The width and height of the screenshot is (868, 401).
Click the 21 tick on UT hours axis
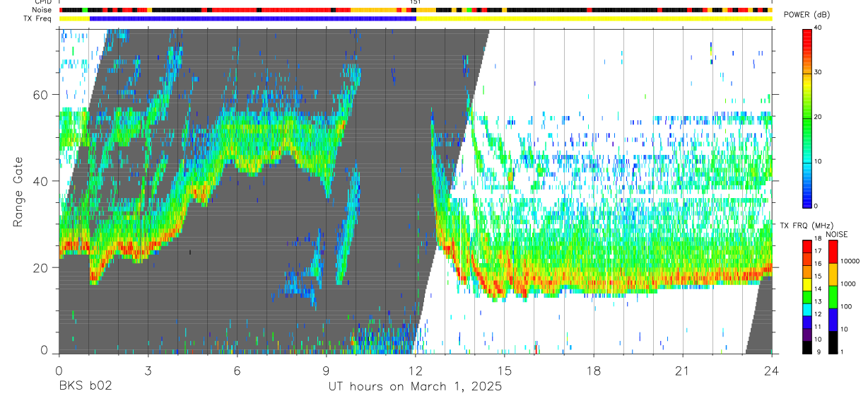[x=683, y=371]
